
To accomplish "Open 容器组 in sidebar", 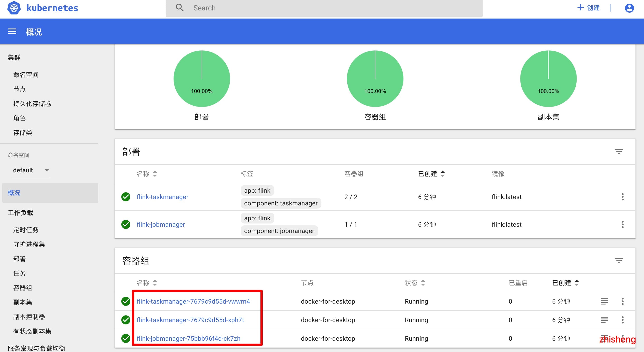I will [x=23, y=288].
